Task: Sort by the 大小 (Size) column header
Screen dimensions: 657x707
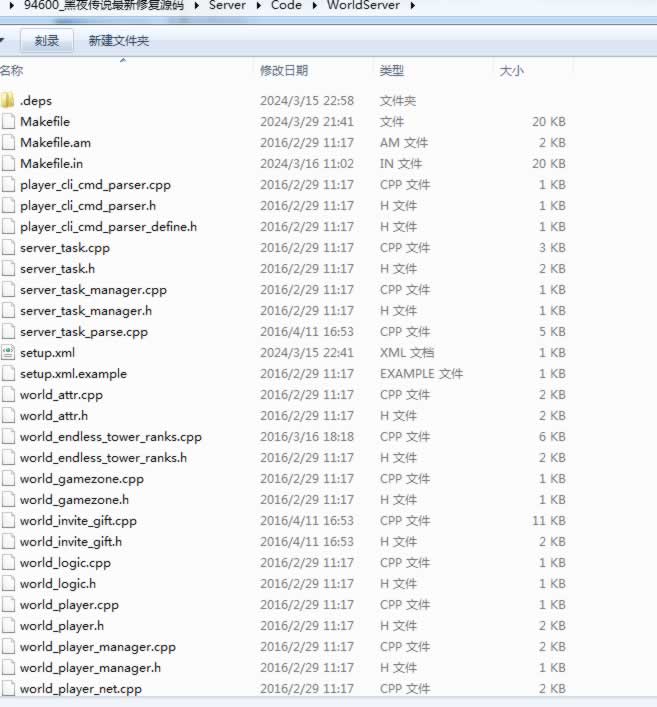Action: pos(512,71)
